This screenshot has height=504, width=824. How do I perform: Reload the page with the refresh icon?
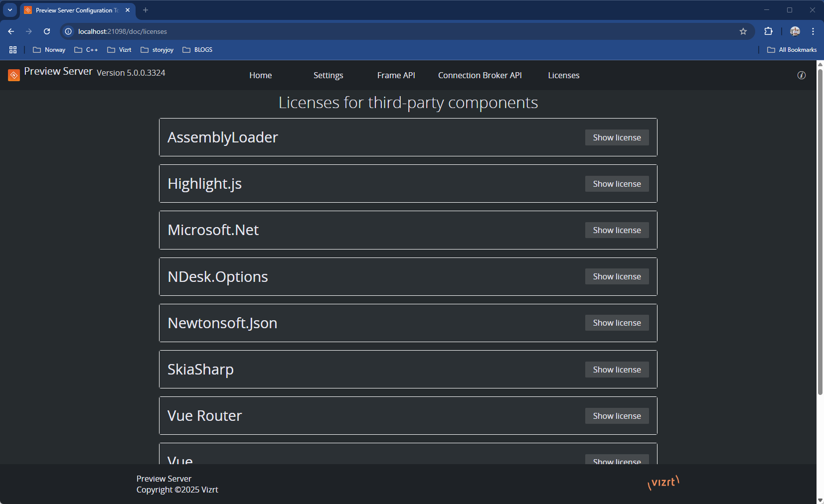[47, 31]
